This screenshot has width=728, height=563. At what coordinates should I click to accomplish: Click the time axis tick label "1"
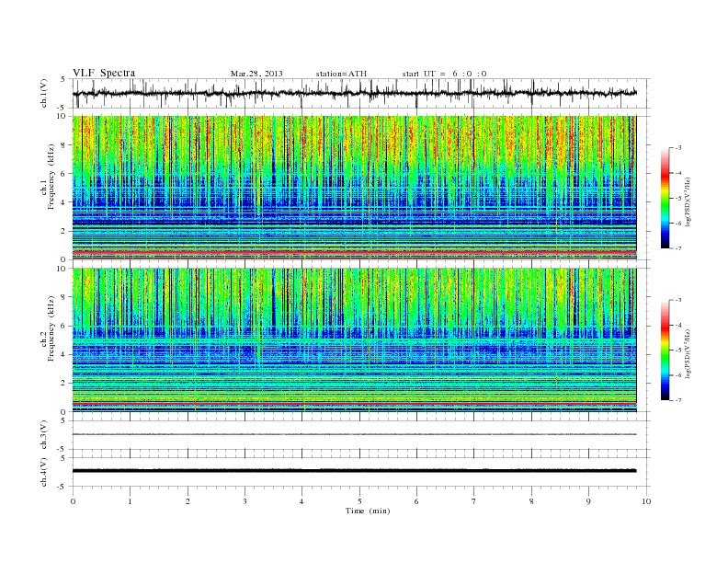pos(130,501)
